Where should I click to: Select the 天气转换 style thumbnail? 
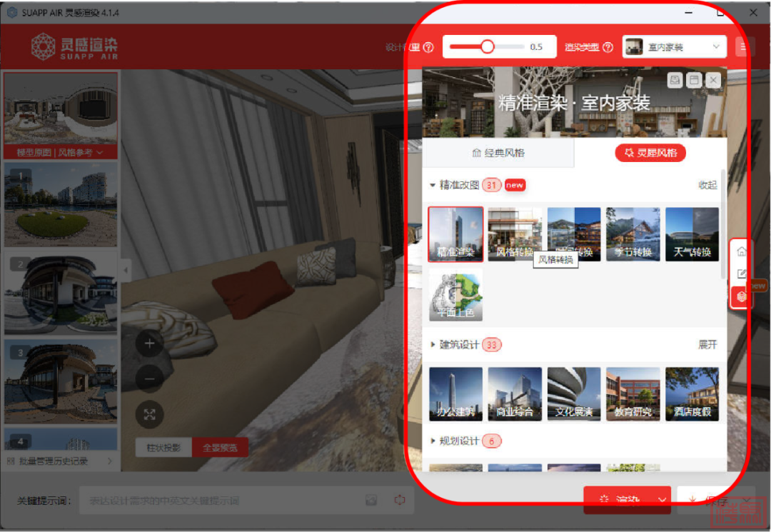point(692,234)
